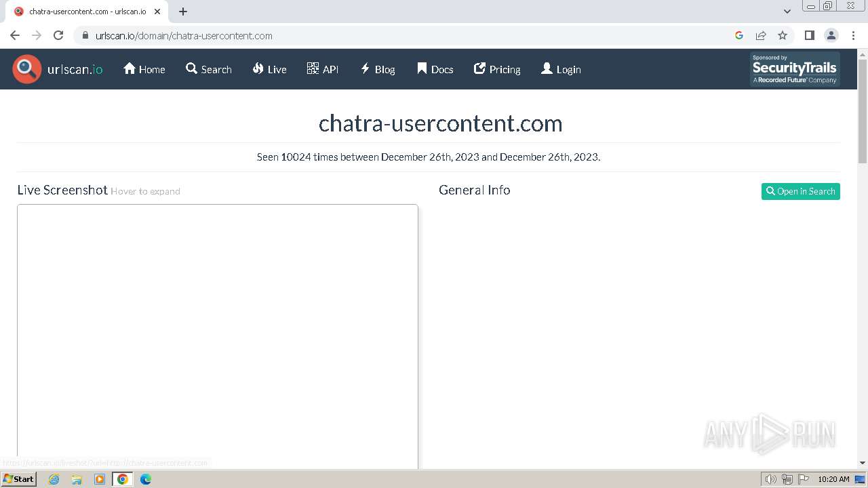Click the network tray icon
868x488 pixels.
[x=787, y=479]
